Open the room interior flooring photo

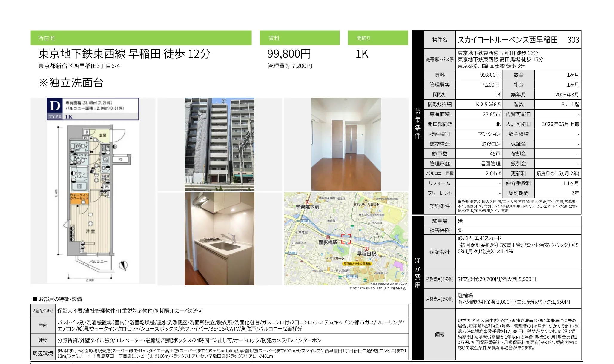point(346,144)
